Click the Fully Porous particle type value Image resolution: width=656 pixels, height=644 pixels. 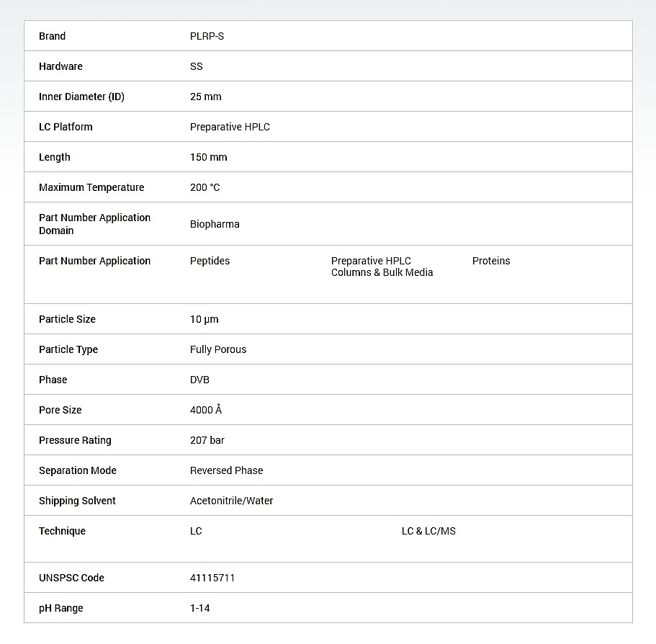pos(217,349)
